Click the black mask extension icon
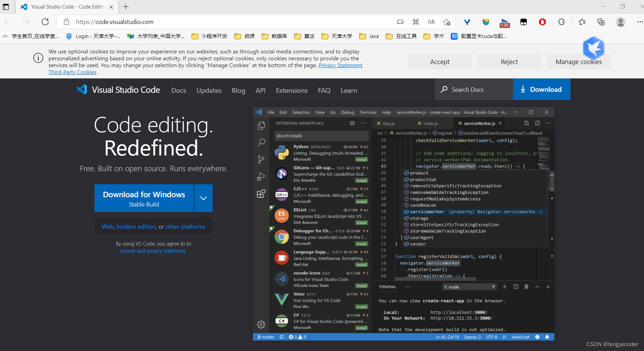Screen dimensions: 644x351 [x=524, y=22]
